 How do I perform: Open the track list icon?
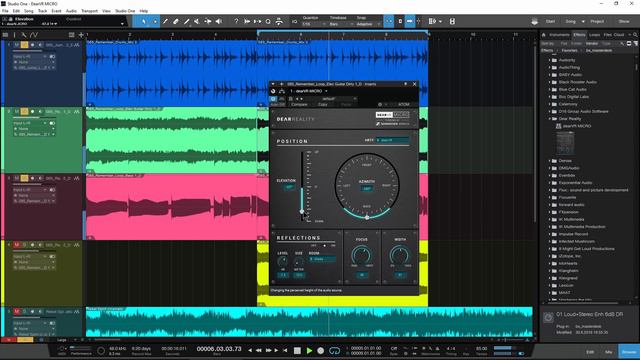[5, 35]
